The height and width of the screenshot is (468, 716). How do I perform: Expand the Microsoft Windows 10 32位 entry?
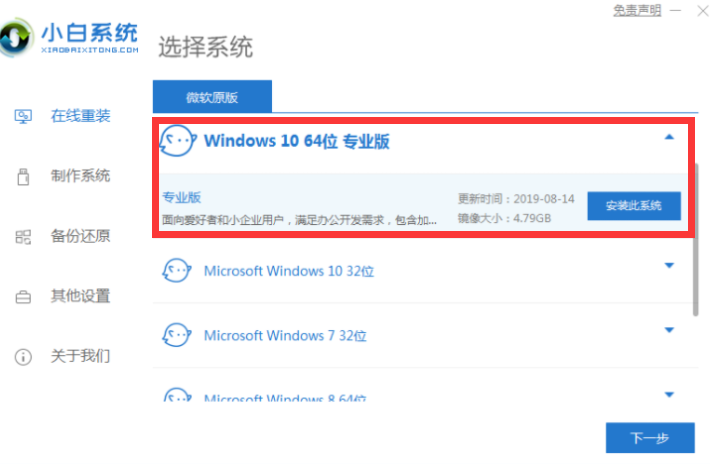coord(669,266)
